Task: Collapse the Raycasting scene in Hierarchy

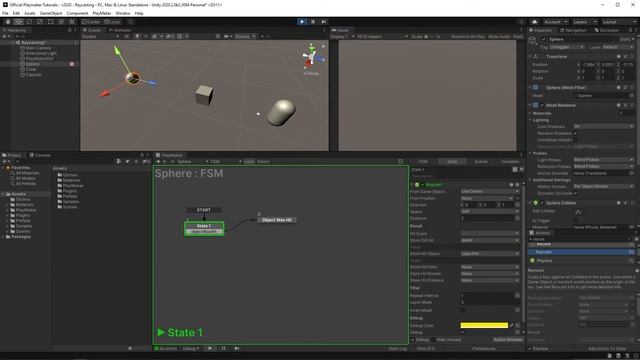Action: (x=13, y=42)
